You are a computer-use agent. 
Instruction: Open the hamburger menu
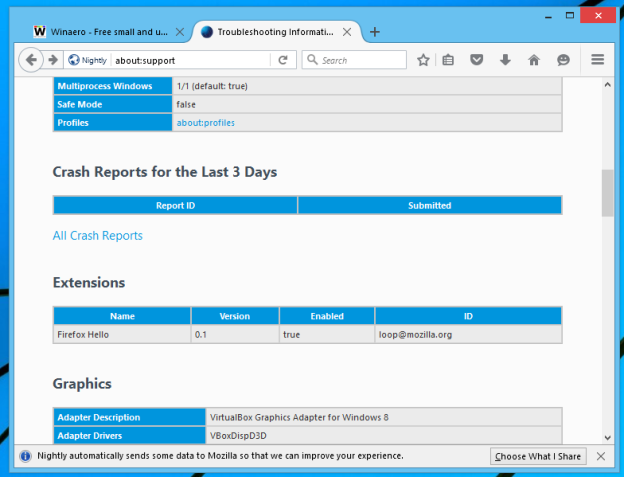[x=598, y=60]
